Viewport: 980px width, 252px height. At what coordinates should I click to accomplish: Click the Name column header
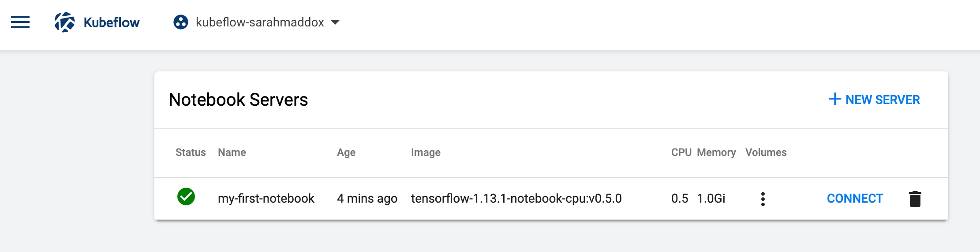pos(232,152)
